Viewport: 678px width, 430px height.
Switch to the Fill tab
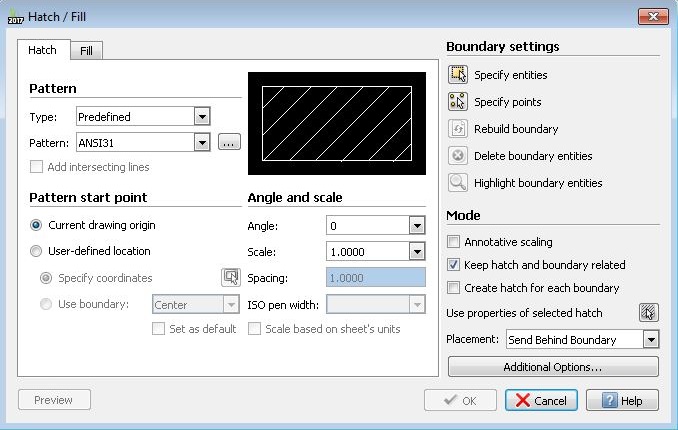point(86,51)
